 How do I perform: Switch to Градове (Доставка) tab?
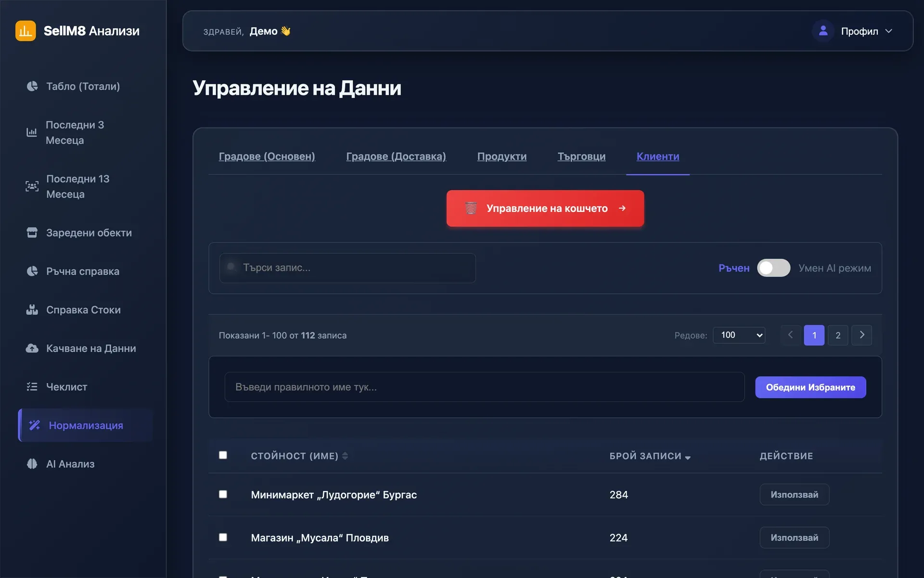[x=396, y=157]
